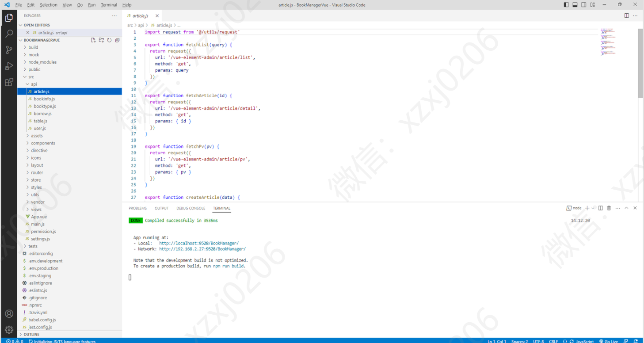The image size is (644, 343).
Task: Open the Explorer view in activity bar
Action: (9, 18)
